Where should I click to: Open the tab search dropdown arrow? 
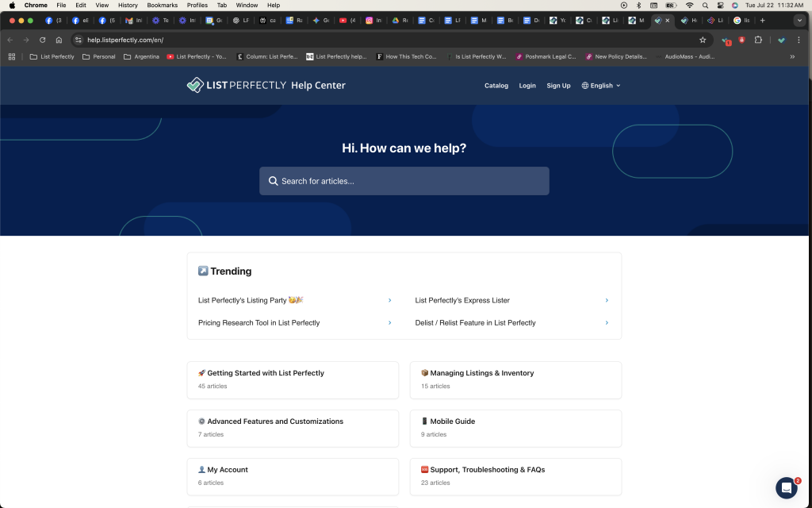pos(799,20)
